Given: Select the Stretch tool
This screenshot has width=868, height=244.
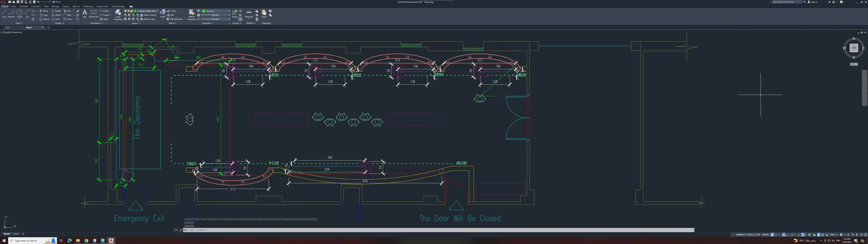Looking at the screenshot, I should [x=44, y=19].
